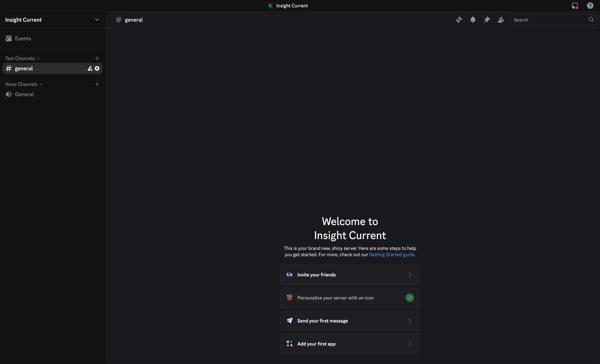Focus the Search input field
Viewport: 600px width, 364px height.
548,20
